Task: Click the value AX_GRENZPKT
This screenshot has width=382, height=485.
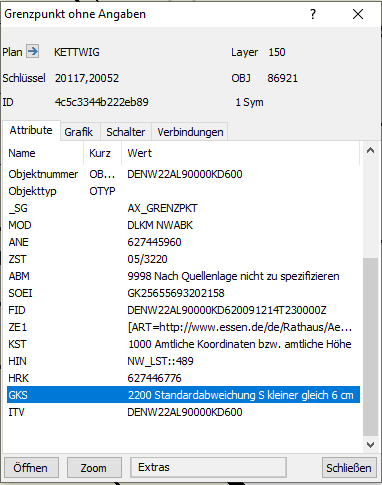Action: (x=162, y=208)
